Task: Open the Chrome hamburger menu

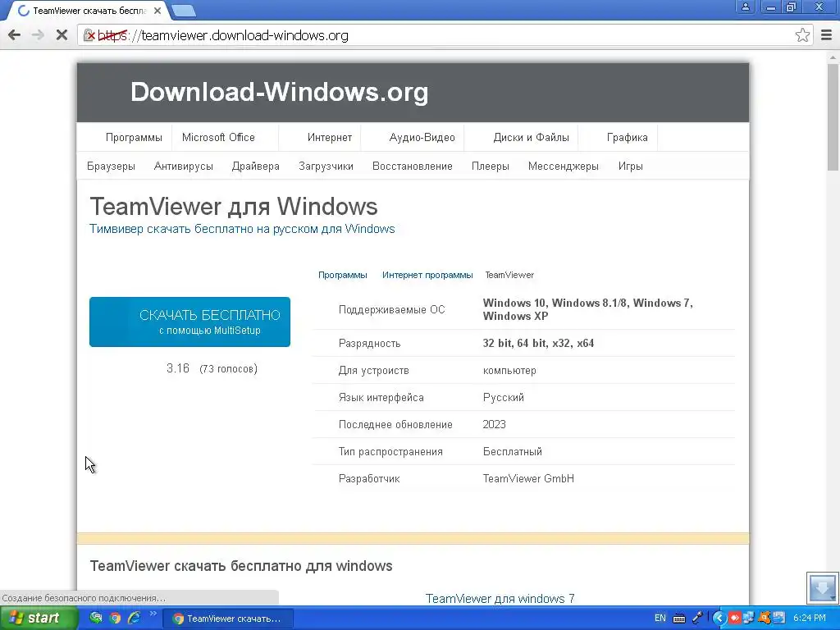Action: 827,35
